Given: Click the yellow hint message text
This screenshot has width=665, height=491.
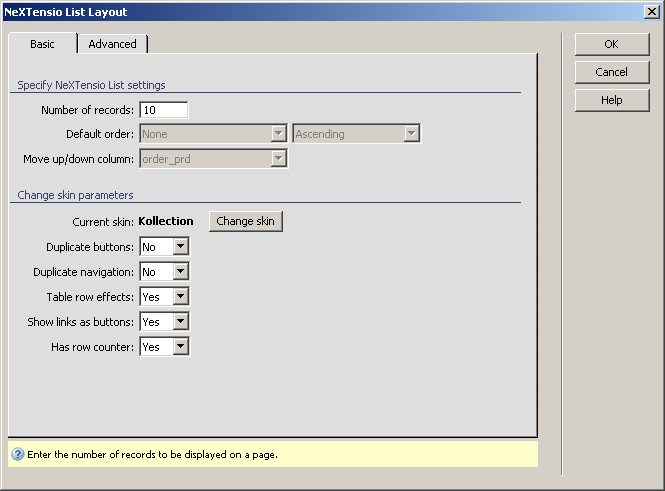Looking at the screenshot, I should tap(152, 454).
